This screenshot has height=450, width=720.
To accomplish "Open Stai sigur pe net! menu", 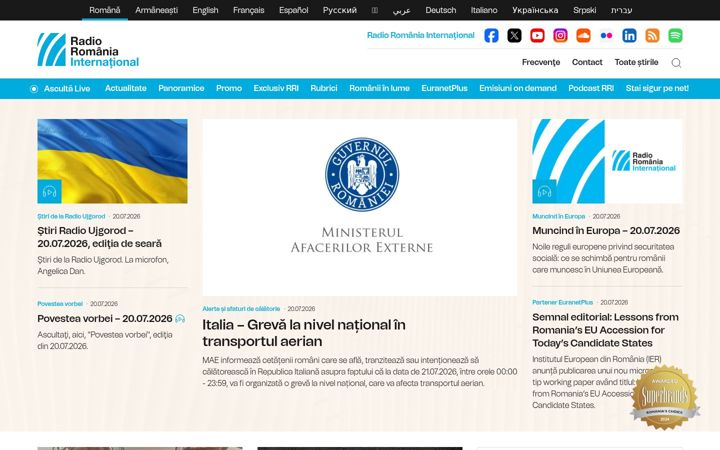I will click(657, 88).
